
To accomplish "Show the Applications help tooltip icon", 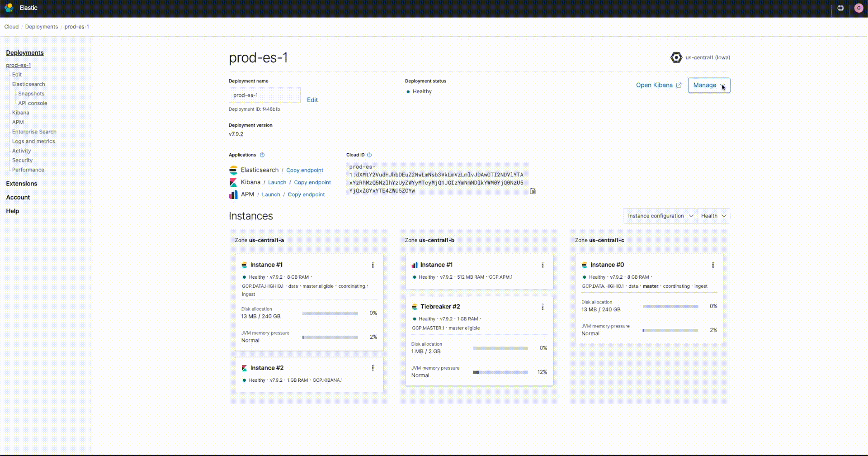I will point(262,155).
